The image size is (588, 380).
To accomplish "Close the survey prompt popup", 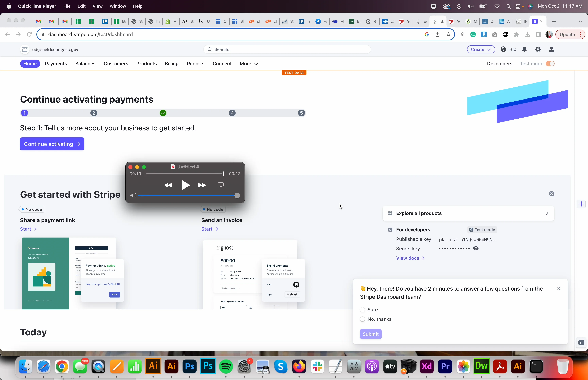I will point(559,288).
